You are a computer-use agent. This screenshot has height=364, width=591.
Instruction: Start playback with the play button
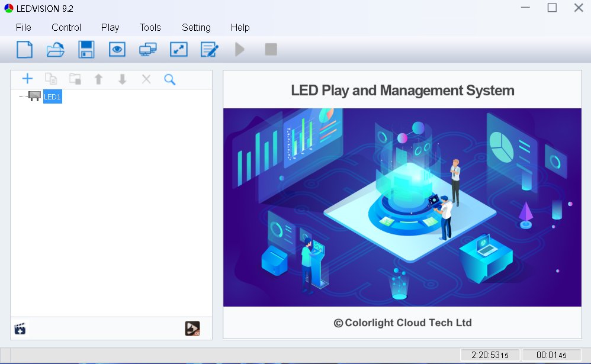tap(240, 49)
